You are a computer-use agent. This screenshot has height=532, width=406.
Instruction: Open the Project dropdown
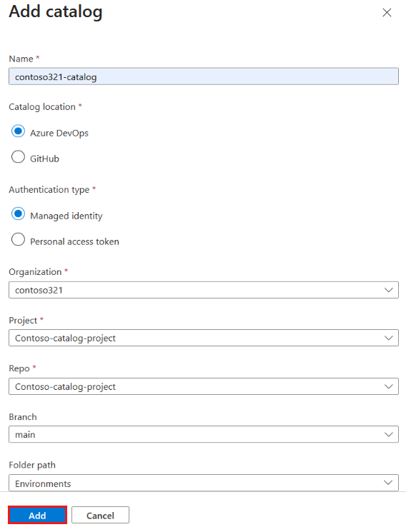204,338
